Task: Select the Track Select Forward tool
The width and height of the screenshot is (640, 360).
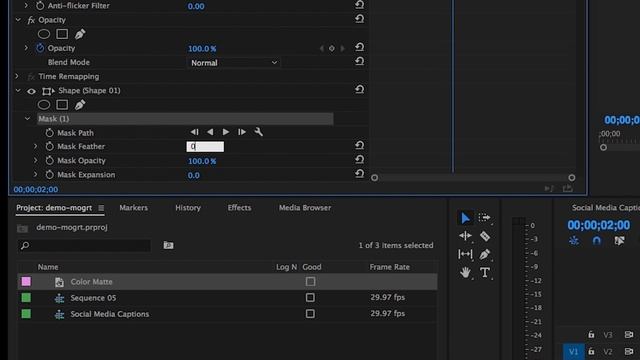Action: click(x=484, y=218)
